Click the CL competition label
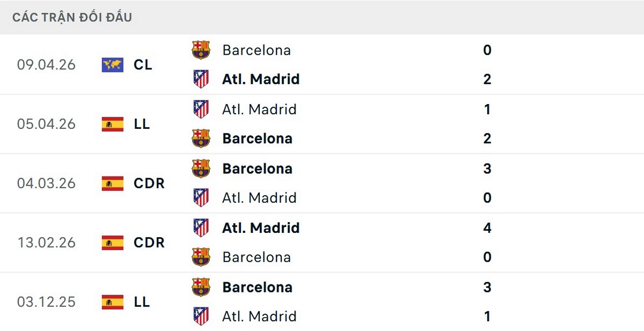644x331 pixels. 143,65
